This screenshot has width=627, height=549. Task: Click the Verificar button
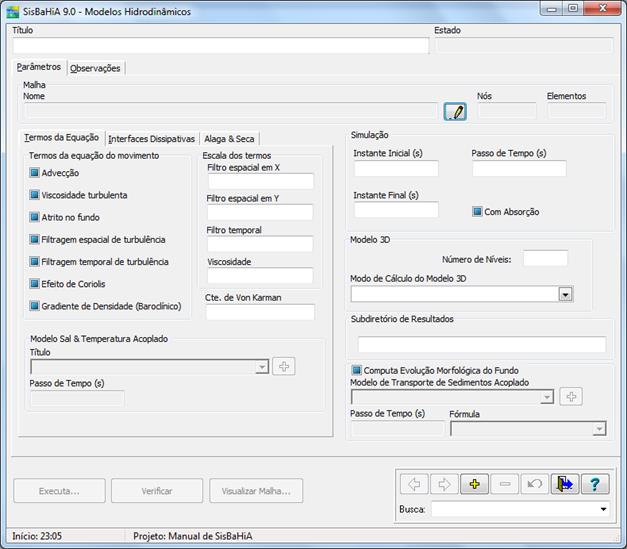click(x=157, y=491)
